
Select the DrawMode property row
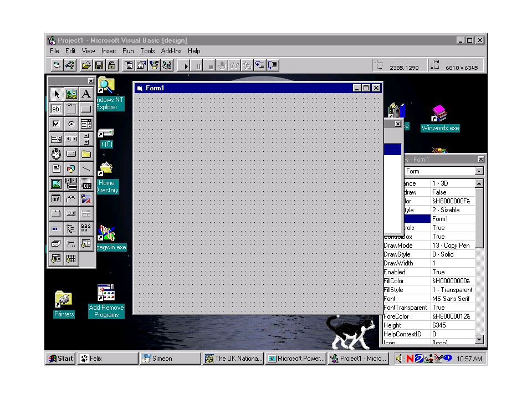pos(429,245)
